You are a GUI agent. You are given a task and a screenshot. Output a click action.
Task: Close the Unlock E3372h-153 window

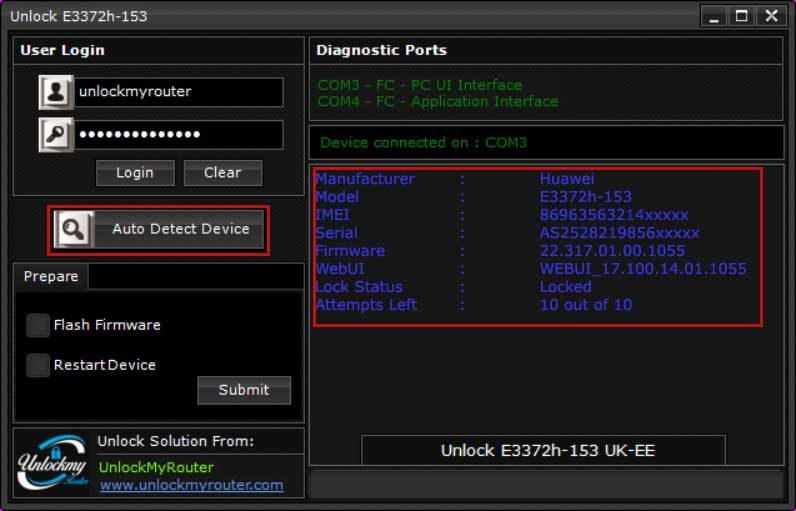[x=772, y=17]
